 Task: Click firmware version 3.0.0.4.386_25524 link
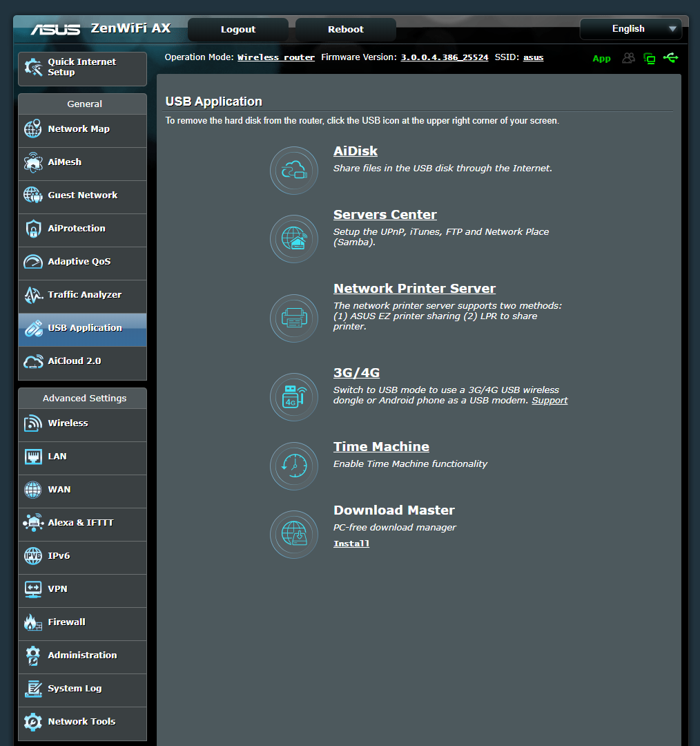click(444, 57)
